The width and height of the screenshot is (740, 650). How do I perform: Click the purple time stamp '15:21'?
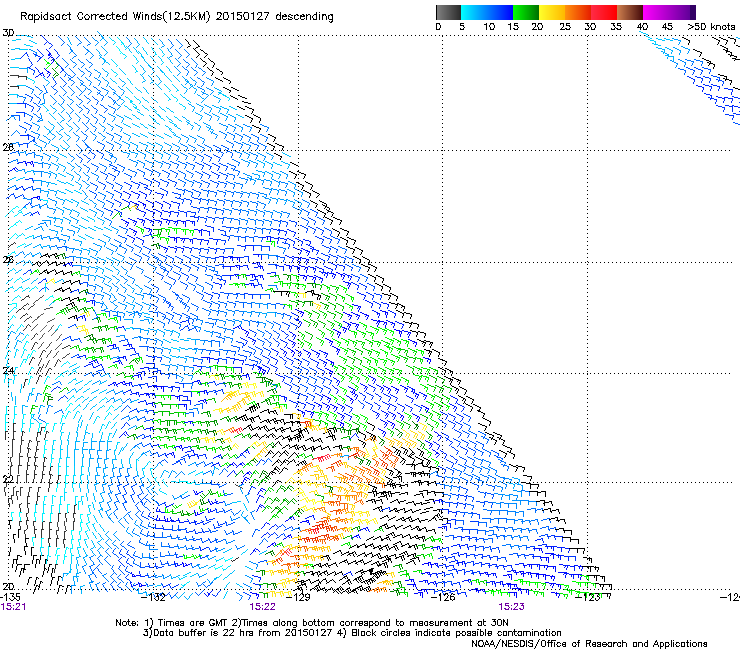tap(13, 607)
